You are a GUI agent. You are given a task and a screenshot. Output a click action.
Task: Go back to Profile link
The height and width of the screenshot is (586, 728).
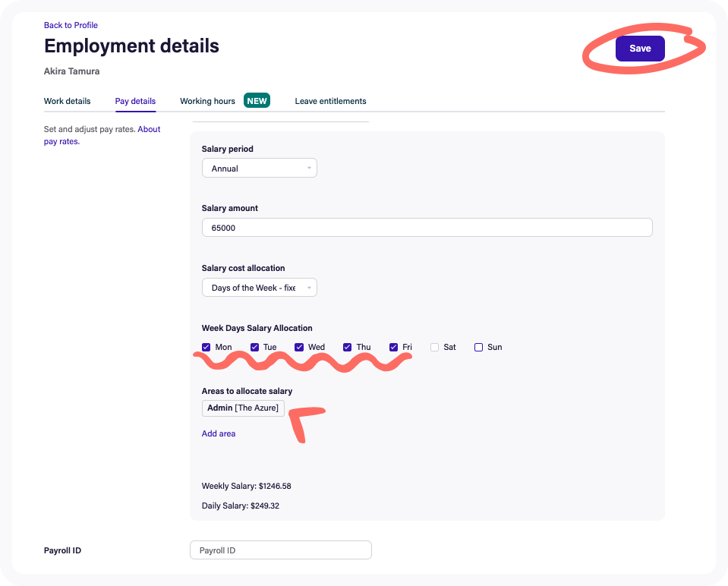tap(71, 25)
